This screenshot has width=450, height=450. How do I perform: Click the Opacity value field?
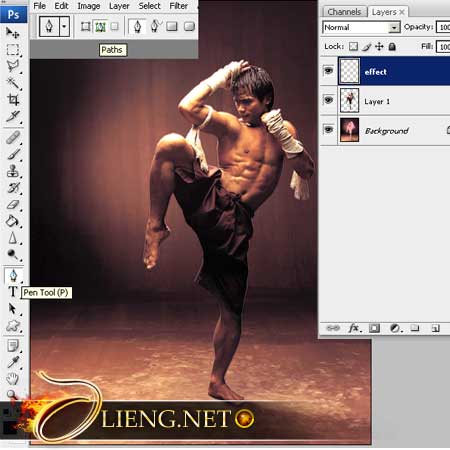coord(443,27)
